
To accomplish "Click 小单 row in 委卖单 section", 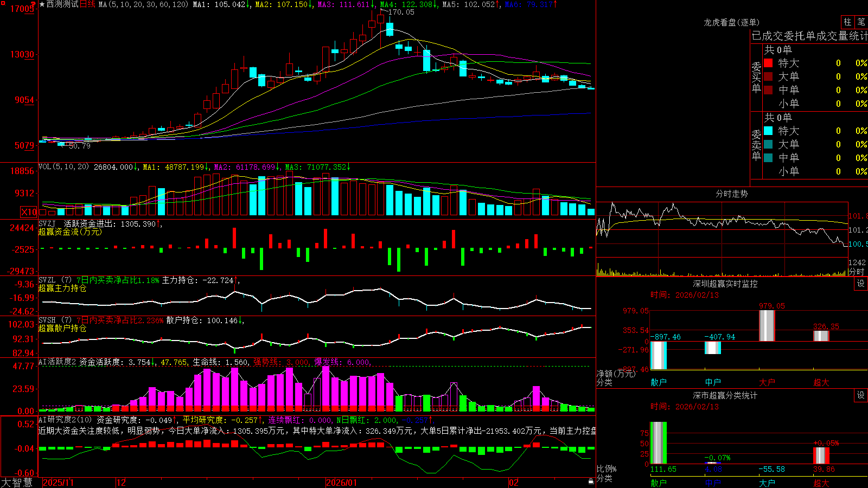I will pos(816,171).
